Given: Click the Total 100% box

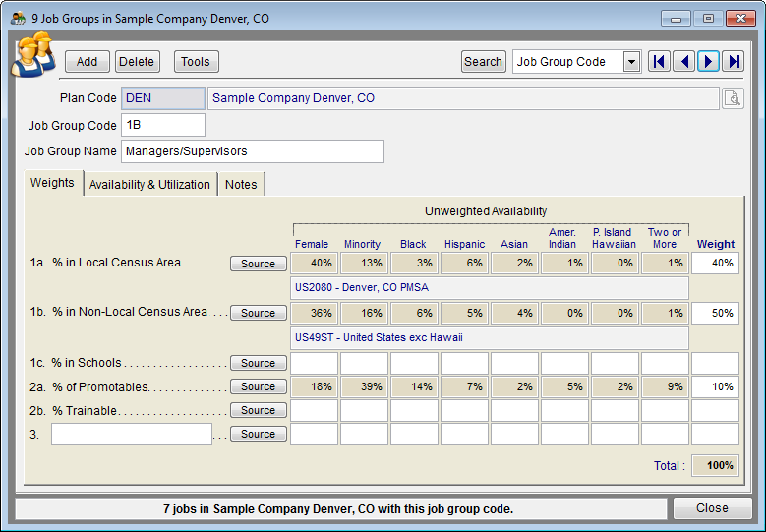Looking at the screenshot, I should click(x=715, y=465).
